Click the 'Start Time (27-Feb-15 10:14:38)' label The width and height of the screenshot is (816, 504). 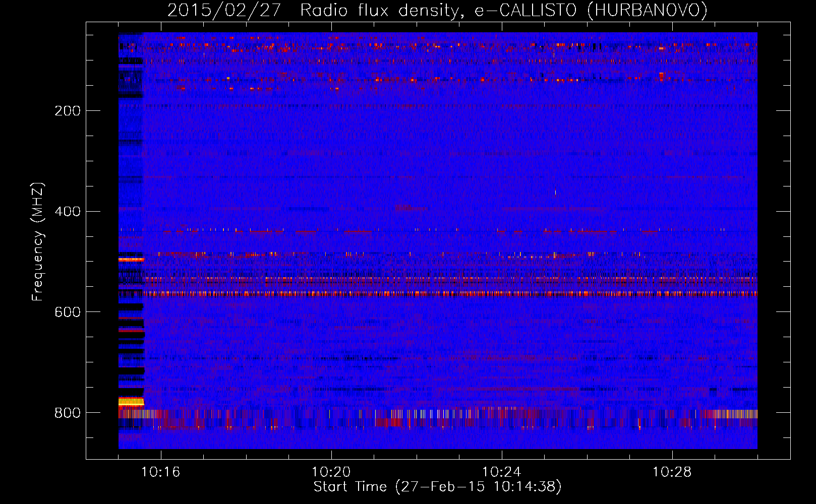point(437,487)
